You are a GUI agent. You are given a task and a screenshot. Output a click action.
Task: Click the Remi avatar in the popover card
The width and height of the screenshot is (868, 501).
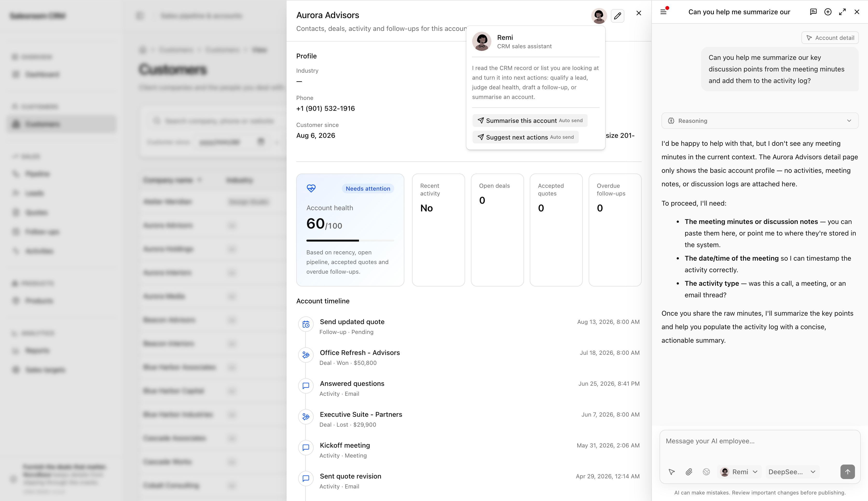[x=482, y=41]
